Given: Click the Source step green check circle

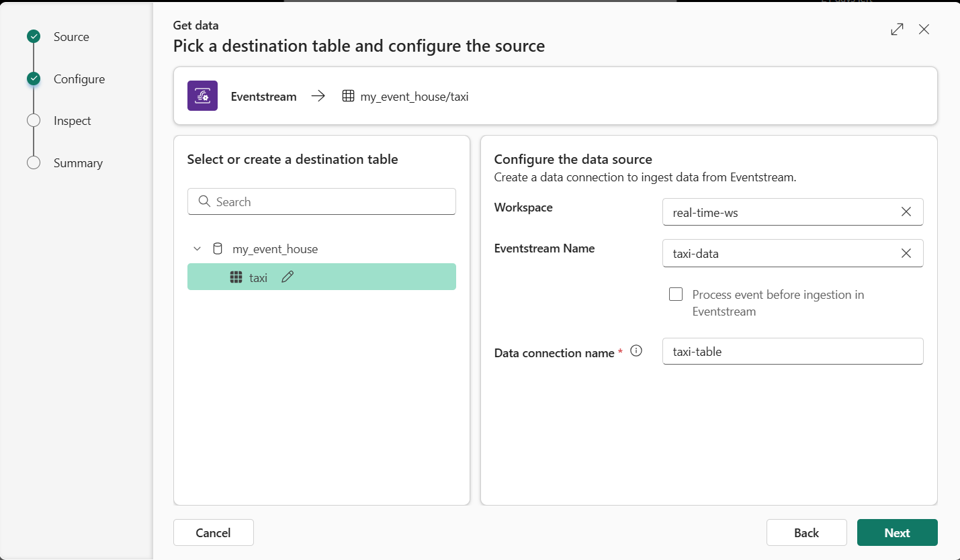Looking at the screenshot, I should (x=34, y=36).
